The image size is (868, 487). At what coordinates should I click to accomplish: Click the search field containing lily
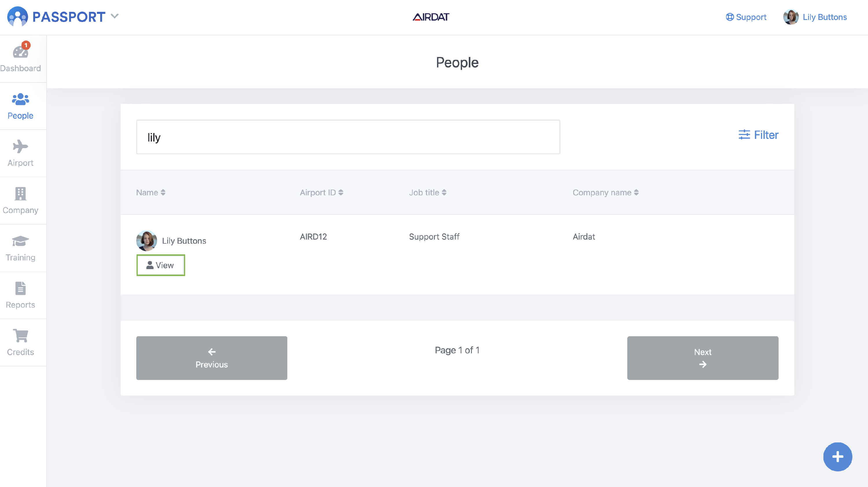(348, 137)
